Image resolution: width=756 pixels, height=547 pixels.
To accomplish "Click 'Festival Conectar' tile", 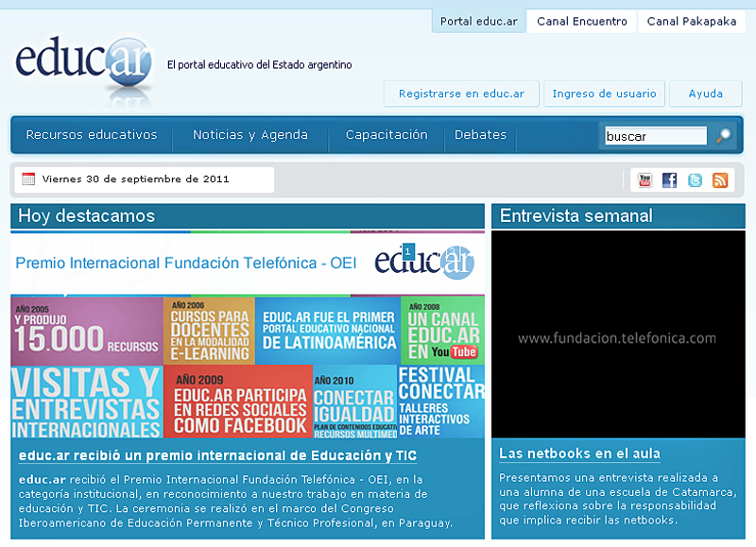I will [x=440, y=402].
